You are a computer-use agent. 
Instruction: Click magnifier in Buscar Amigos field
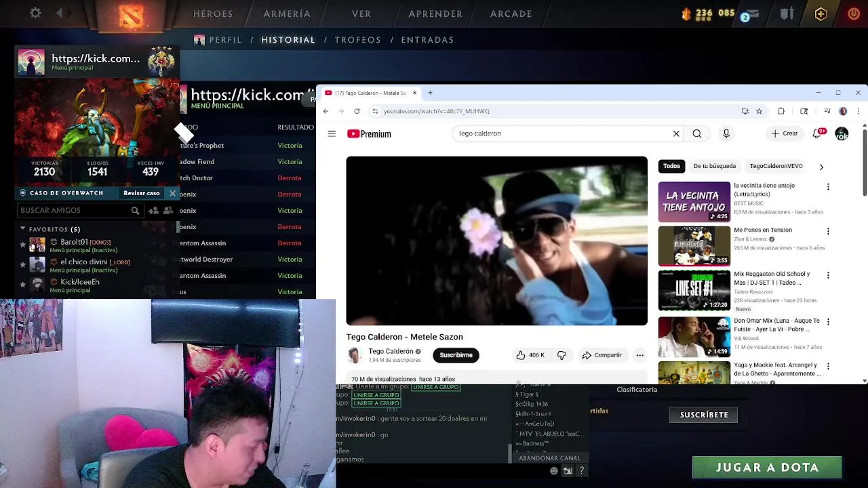click(x=135, y=211)
